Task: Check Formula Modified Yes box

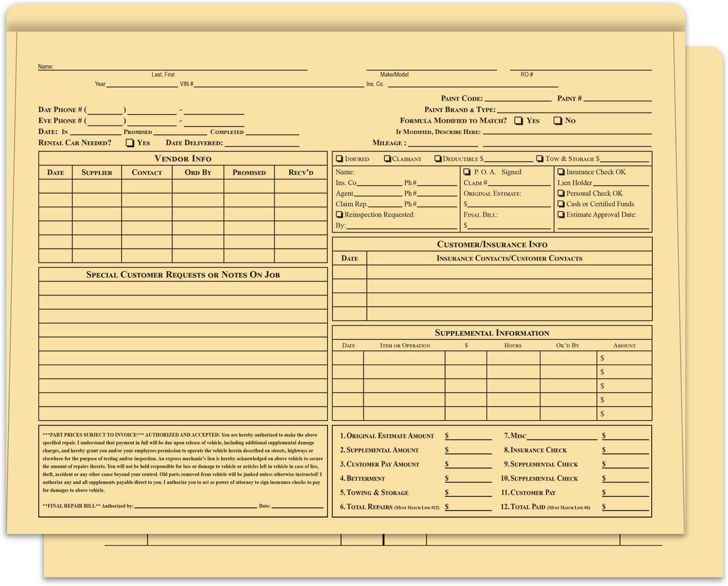Action: pos(518,121)
